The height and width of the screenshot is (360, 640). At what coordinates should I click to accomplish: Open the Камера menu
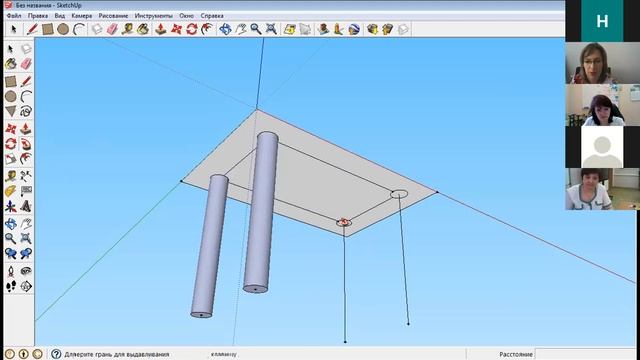point(82,16)
